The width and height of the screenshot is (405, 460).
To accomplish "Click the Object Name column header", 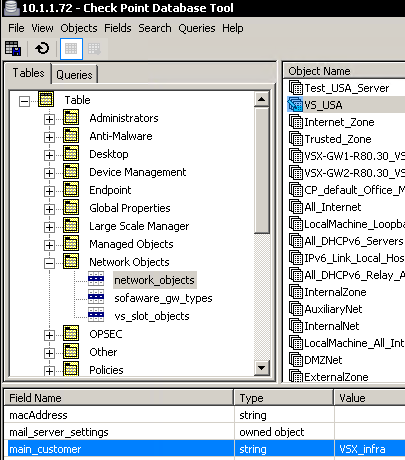I will pyautogui.click(x=344, y=71).
